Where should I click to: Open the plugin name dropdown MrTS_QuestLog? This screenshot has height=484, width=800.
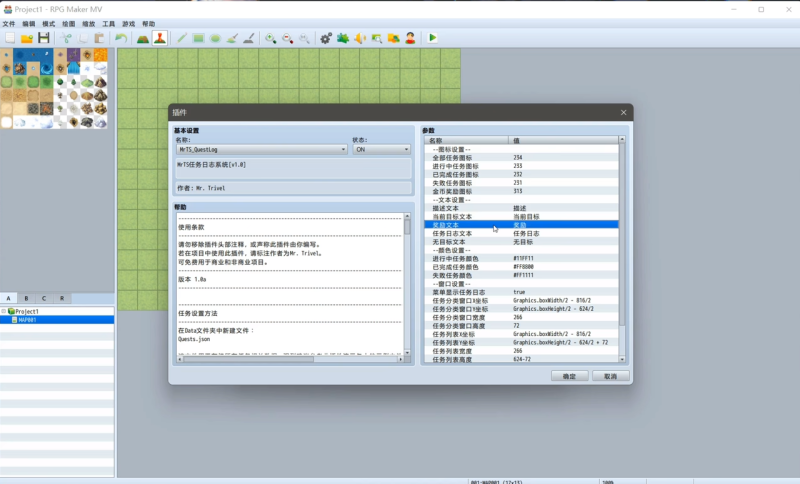[x=262, y=149]
